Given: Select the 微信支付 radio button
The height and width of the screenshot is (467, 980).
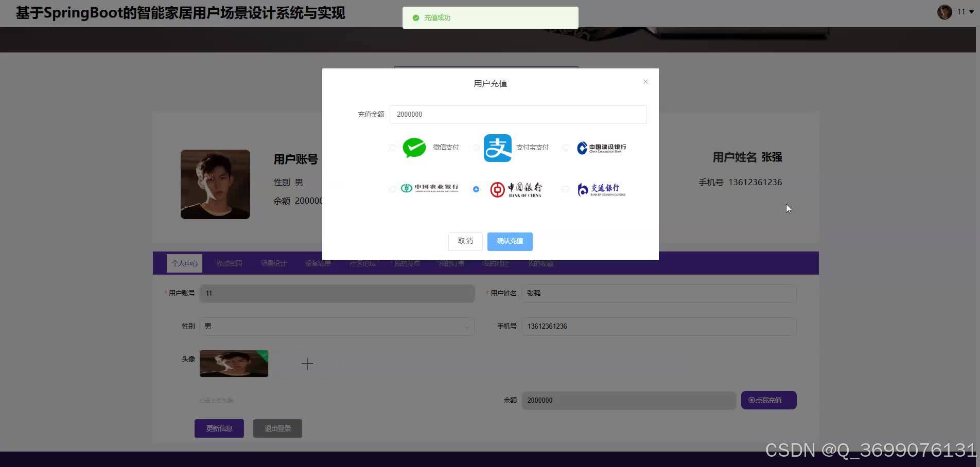Looking at the screenshot, I should click(x=393, y=148).
